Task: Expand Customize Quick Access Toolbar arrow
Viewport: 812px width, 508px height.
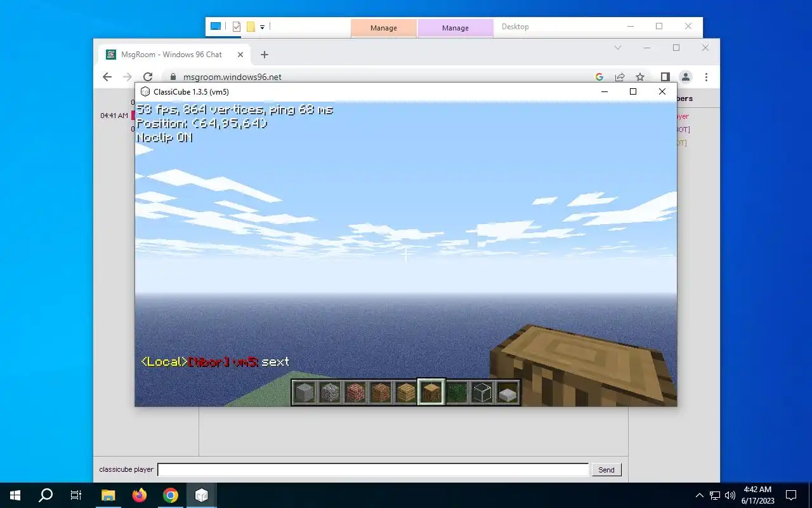Action: [x=263, y=27]
